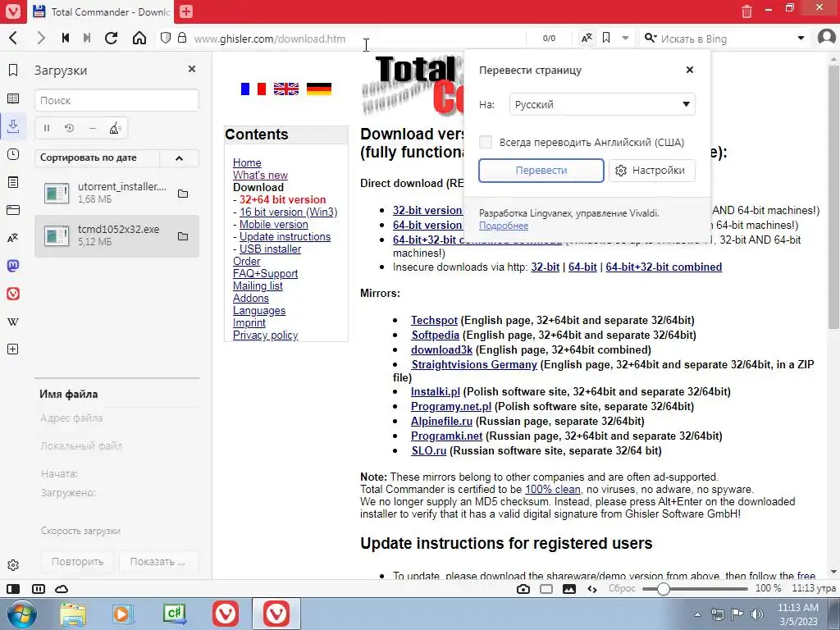This screenshot has width=840, height=630.
Task: Open the content blocker shield icon
Action: [x=166, y=38]
